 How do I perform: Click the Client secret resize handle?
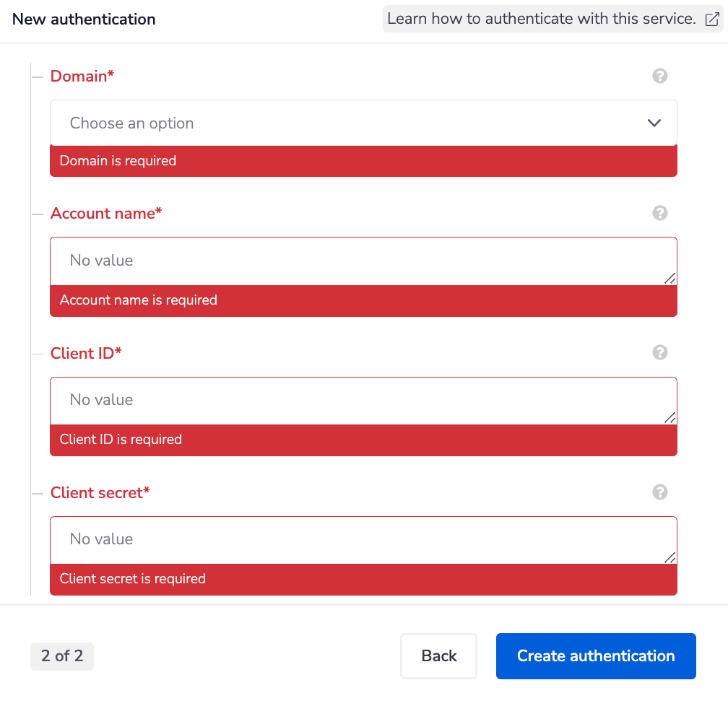(x=670, y=557)
